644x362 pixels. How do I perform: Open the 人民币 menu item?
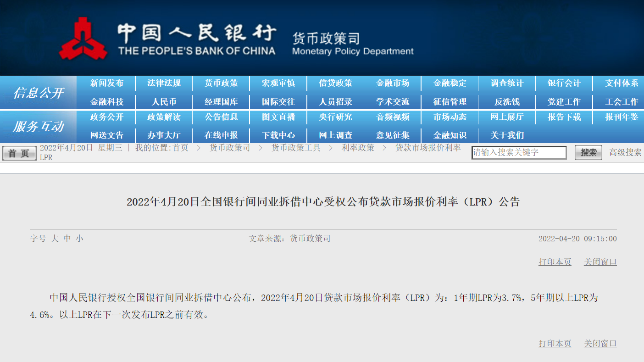coord(164,102)
